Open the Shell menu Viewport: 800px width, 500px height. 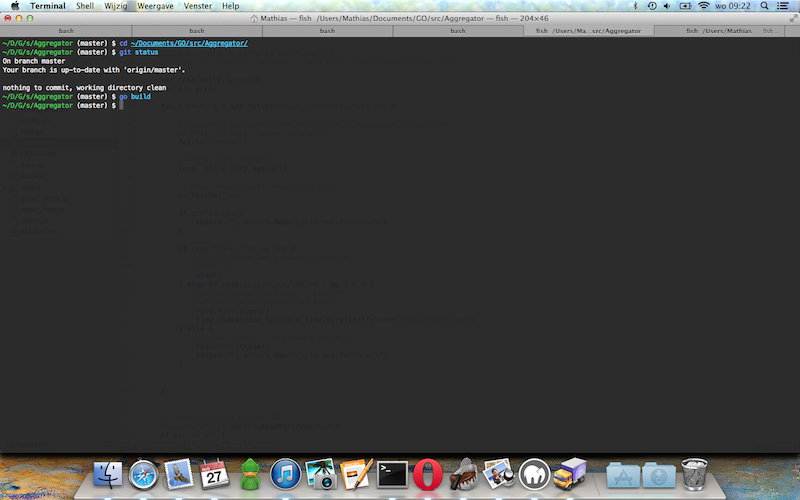[85, 6]
